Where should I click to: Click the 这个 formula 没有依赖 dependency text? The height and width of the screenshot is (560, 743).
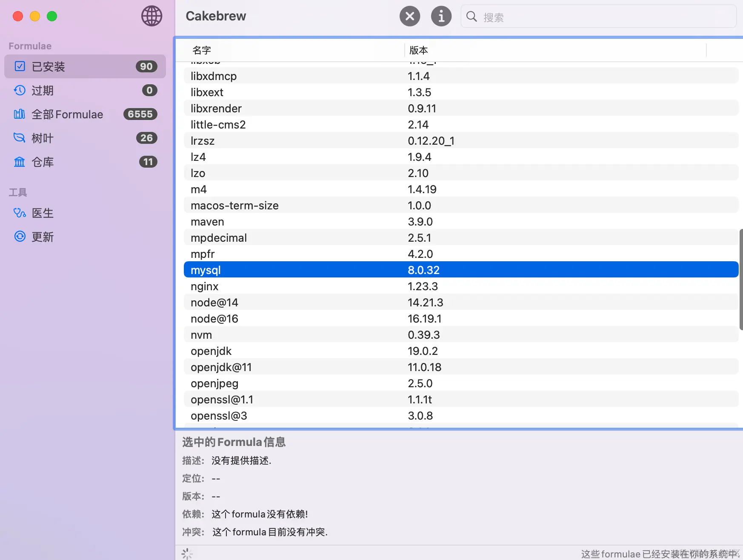[260, 514]
